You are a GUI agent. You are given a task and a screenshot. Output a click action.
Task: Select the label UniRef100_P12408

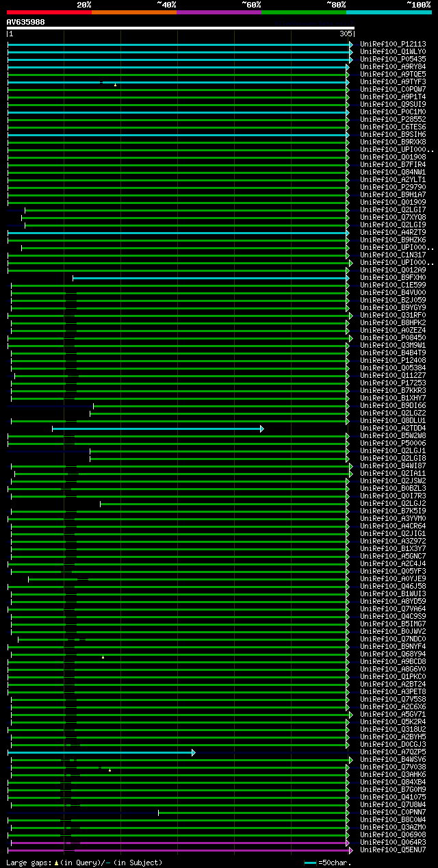(393, 360)
